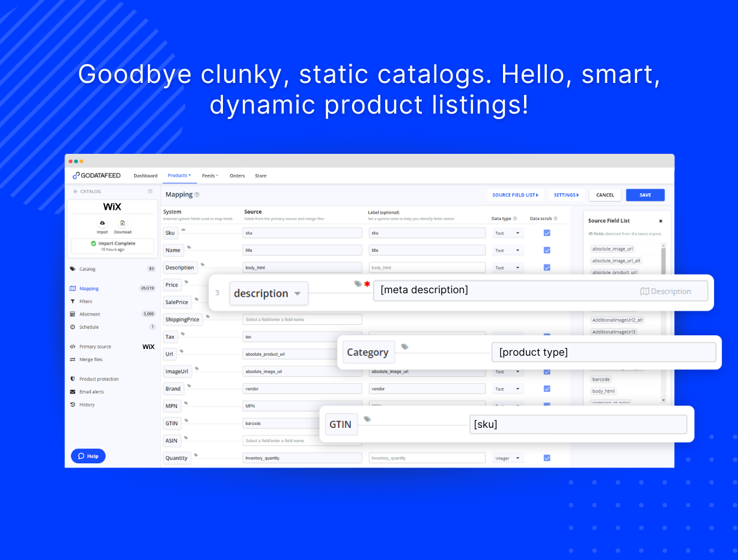Click the Source Field List scroll down arrow
Image resolution: width=738 pixels, height=560 pixels.
click(663, 400)
